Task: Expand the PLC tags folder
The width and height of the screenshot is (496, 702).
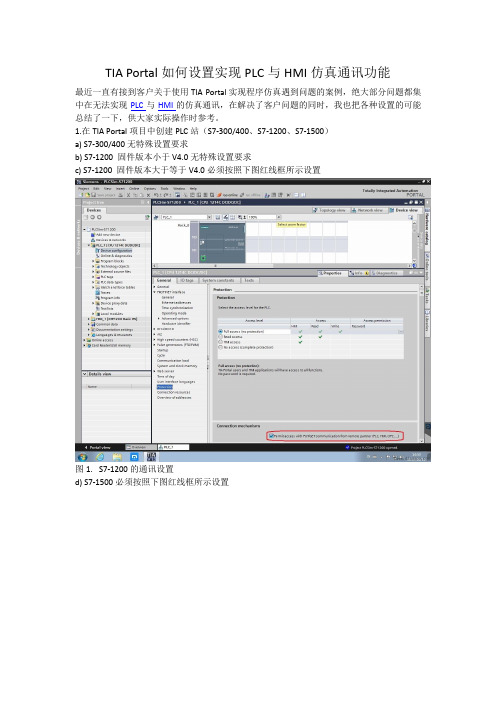Action: click(x=93, y=277)
